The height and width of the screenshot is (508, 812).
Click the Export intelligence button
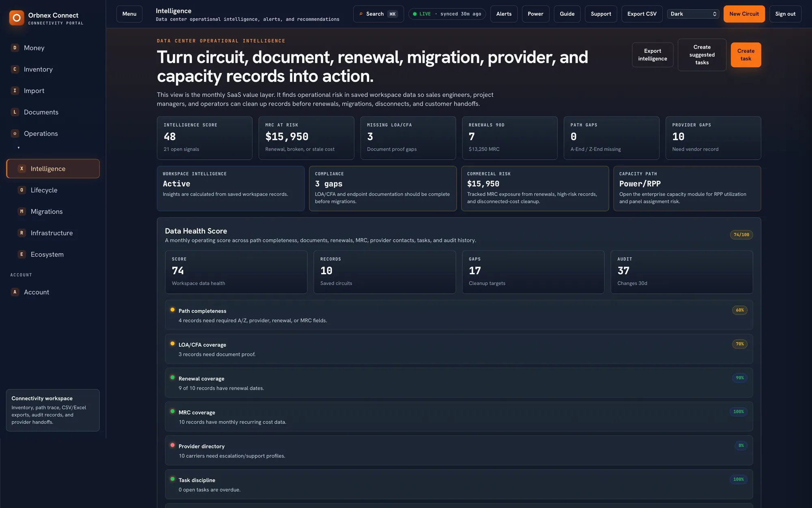pyautogui.click(x=652, y=55)
